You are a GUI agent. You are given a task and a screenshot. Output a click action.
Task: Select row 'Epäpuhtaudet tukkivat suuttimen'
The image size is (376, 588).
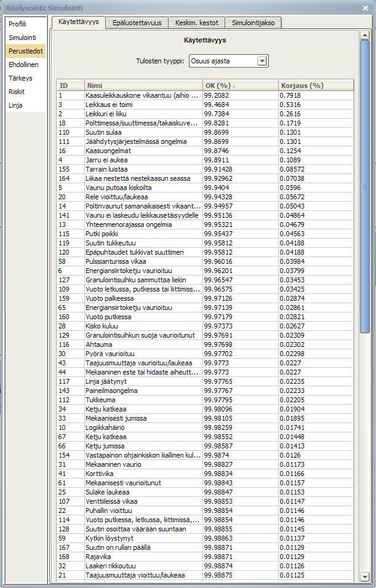[x=206, y=252]
